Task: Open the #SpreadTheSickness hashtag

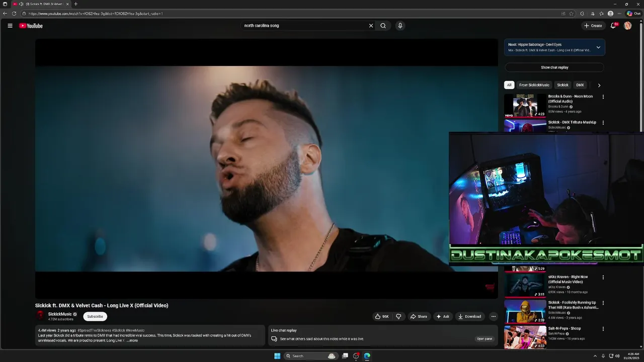Action: coord(94,330)
